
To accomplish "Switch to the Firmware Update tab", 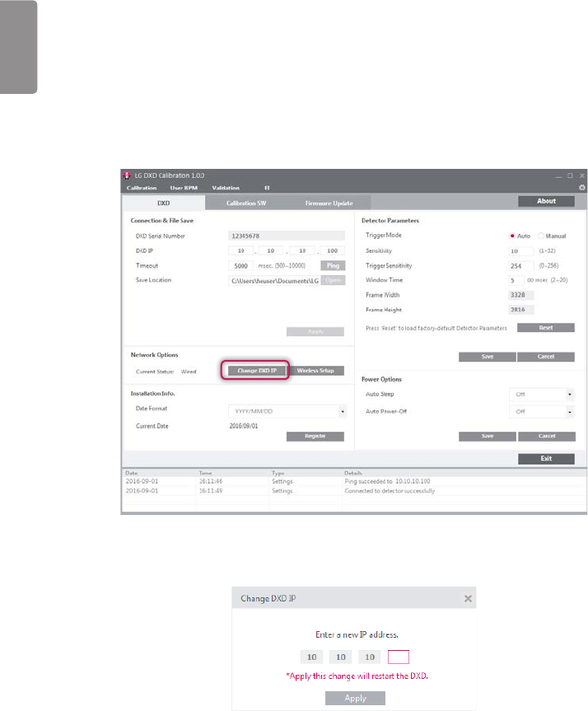I will pos(329,203).
